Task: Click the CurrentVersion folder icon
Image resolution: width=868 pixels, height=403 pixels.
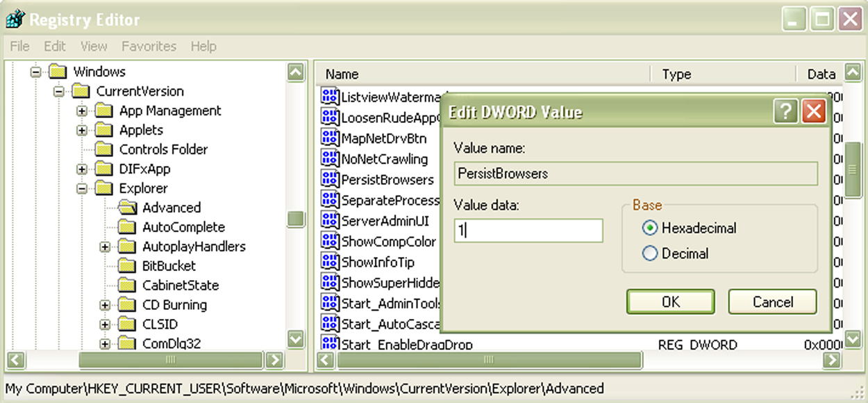Action: [x=81, y=90]
